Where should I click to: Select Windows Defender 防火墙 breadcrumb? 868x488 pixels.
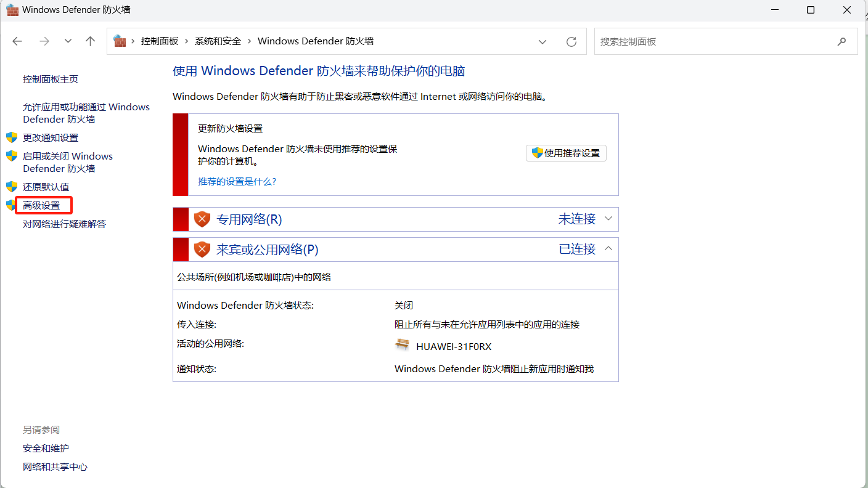(x=316, y=41)
